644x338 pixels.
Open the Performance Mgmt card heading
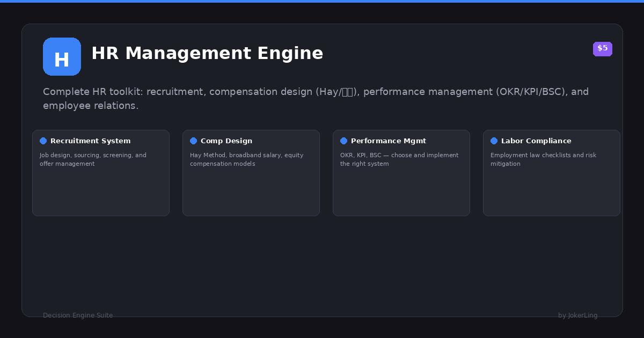tap(389, 141)
